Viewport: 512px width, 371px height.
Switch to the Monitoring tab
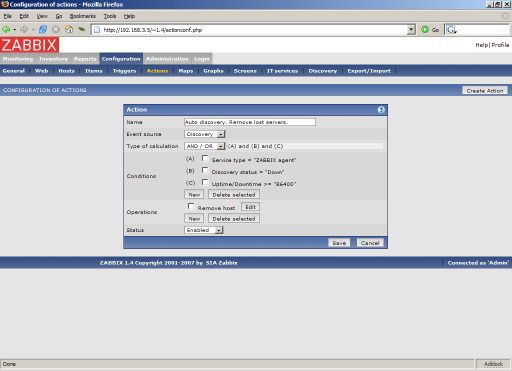(x=18, y=59)
